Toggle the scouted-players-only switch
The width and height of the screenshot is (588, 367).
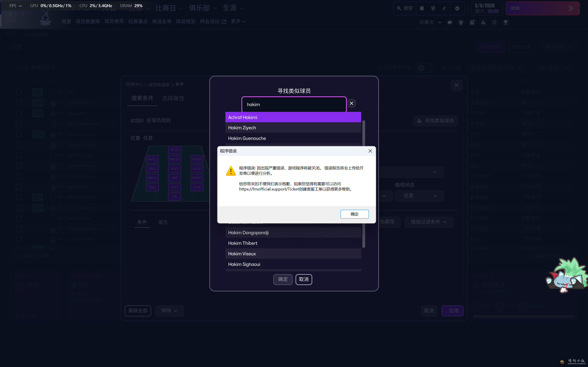424,68
